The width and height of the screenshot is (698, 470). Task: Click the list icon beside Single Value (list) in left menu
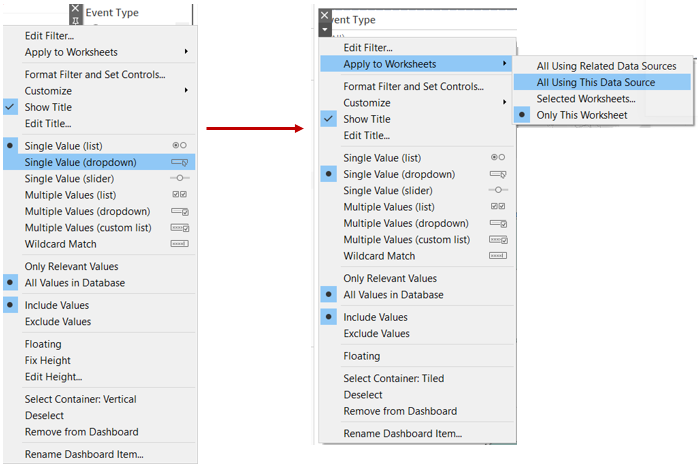[x=180, y=146]
